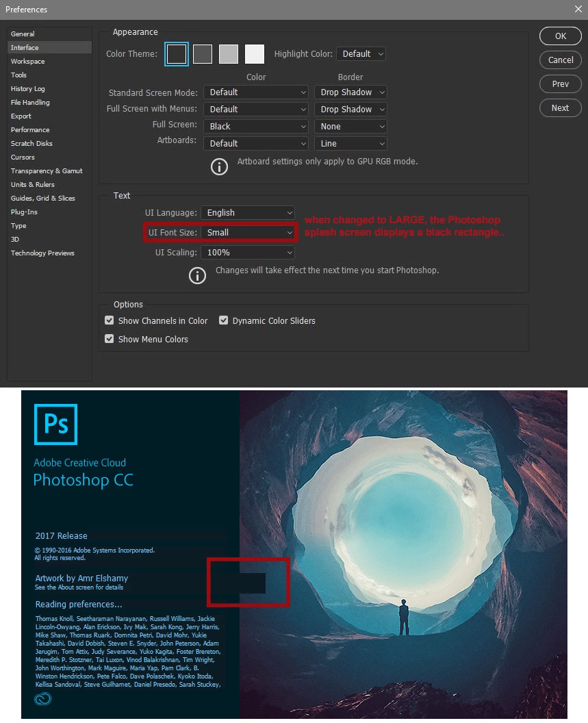Click the Cancel button
The width and height of the screenshot is (588, 723).
click(561, 60)
